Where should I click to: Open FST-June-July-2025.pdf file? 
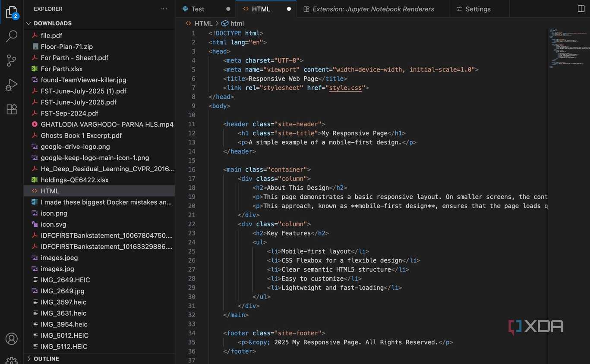[99, 102]
